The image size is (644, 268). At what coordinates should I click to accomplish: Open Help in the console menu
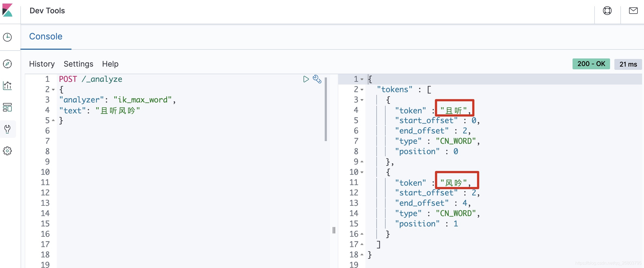coord(110,64)
